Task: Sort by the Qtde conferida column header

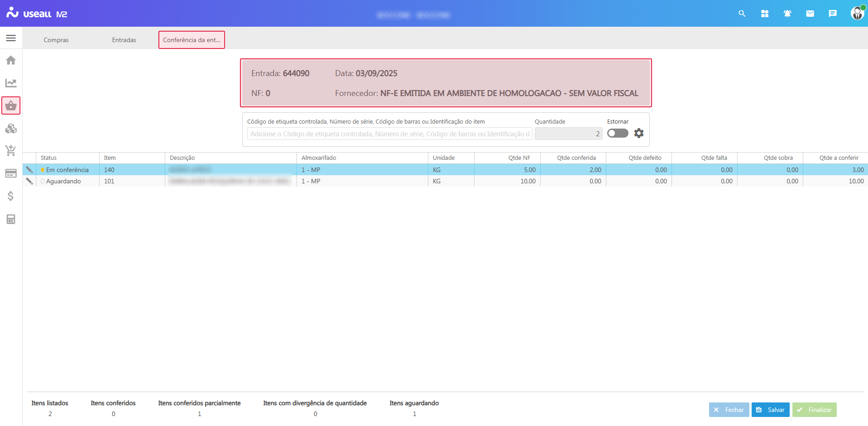Action: pos(576,158)
